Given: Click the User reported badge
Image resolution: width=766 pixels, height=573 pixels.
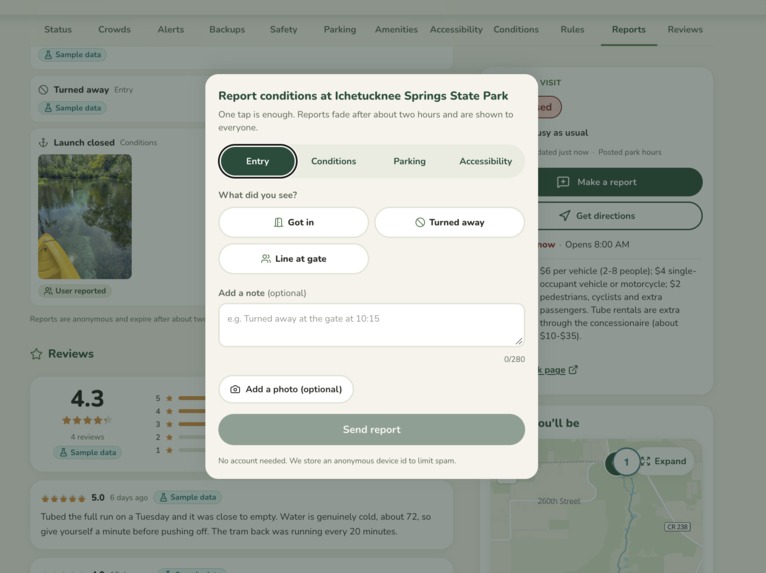Looking at the screenshot, I should (x=75, y=291).
